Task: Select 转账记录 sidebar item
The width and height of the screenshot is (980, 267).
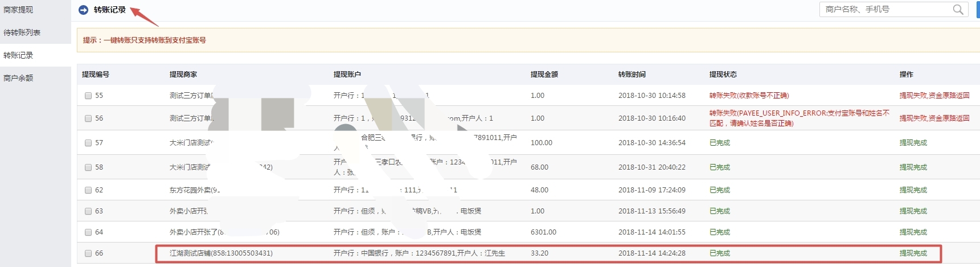Action: click(18, 55)
